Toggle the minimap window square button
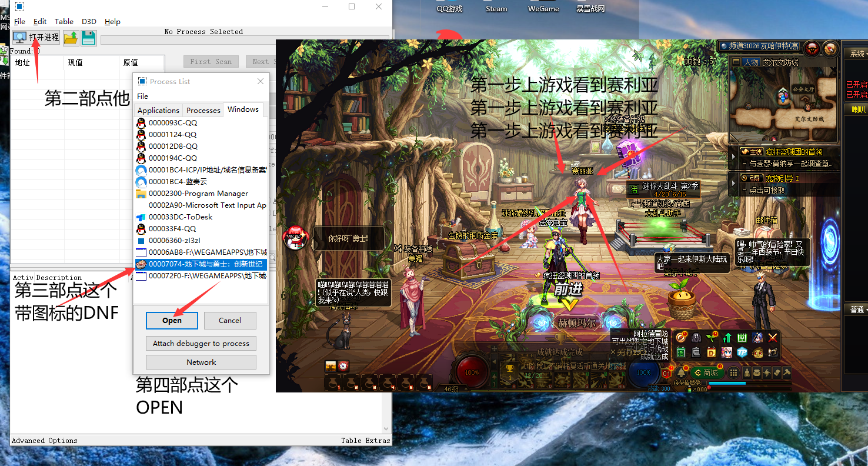 736,62
